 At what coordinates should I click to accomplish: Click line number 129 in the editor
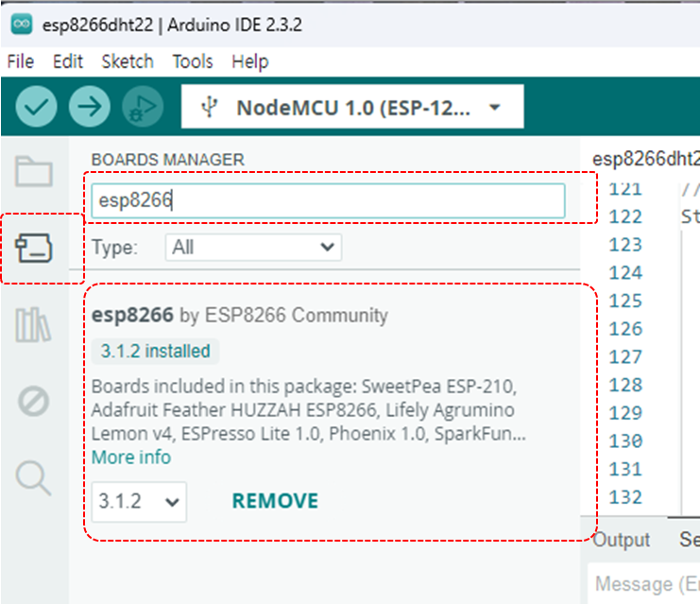[625, 413]
